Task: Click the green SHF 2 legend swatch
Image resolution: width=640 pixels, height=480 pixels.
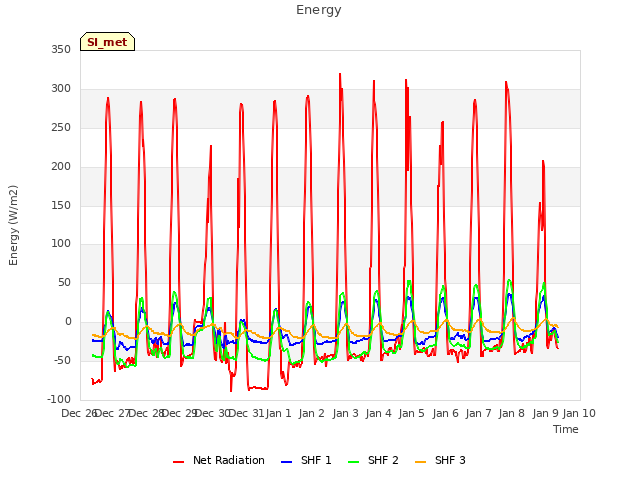Action: (x=353, y=462)
